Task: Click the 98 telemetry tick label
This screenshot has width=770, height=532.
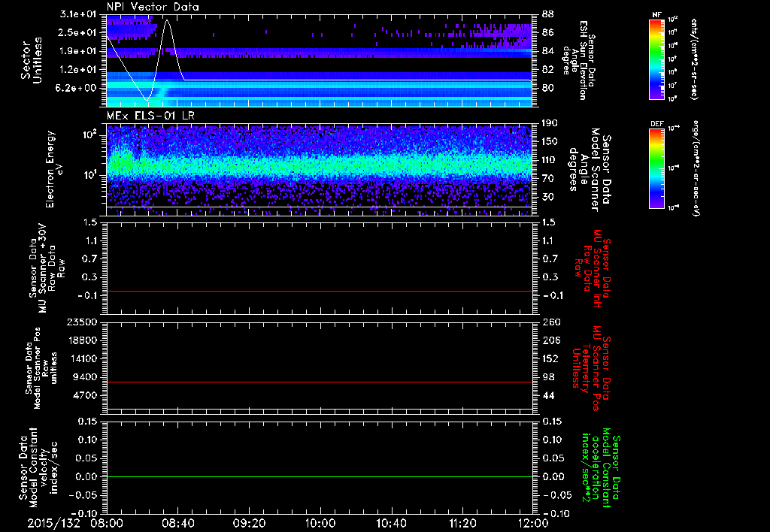Action: [548, 377]
